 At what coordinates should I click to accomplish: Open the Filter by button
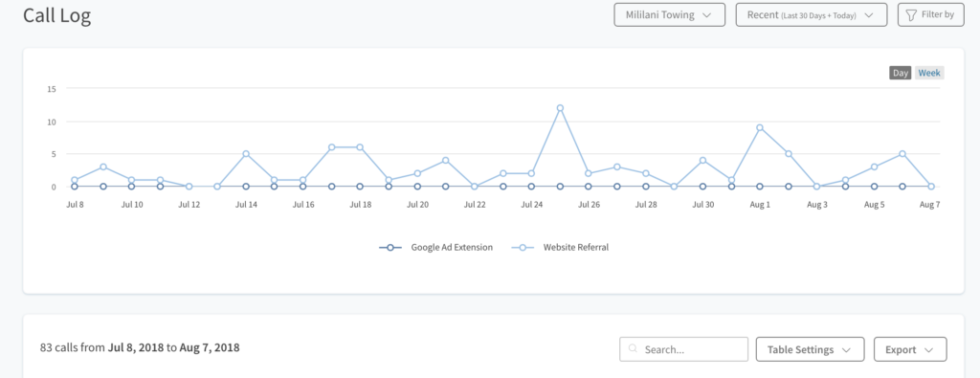pyautogui.click(x=930, y=15)
